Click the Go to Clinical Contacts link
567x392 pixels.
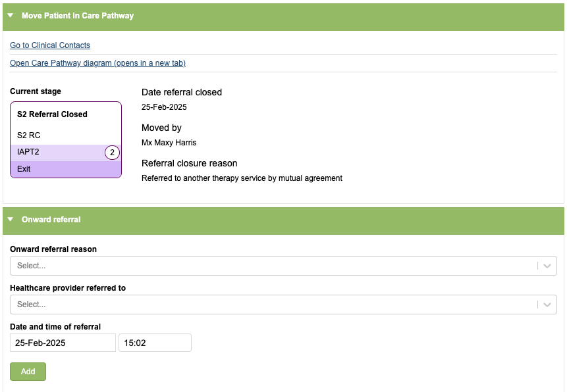point(50,45)
